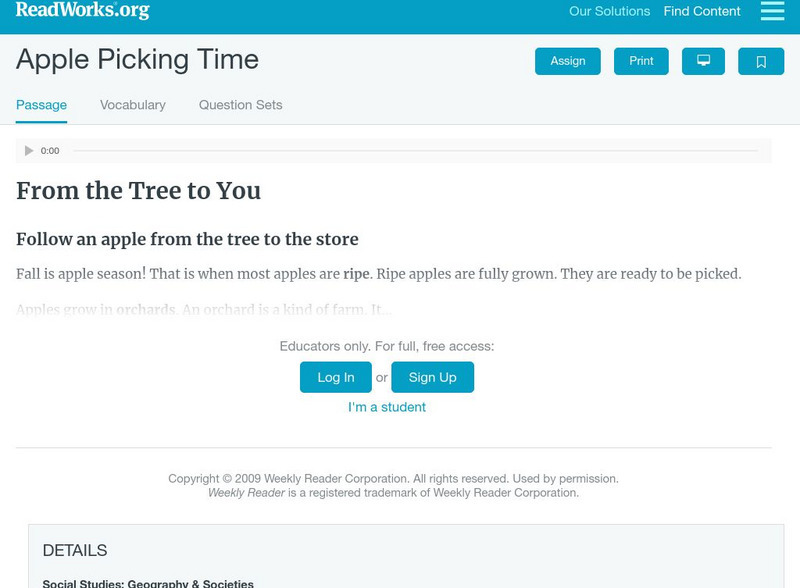
Task: Select the 0:00 timestamp display
Action: 48,150
